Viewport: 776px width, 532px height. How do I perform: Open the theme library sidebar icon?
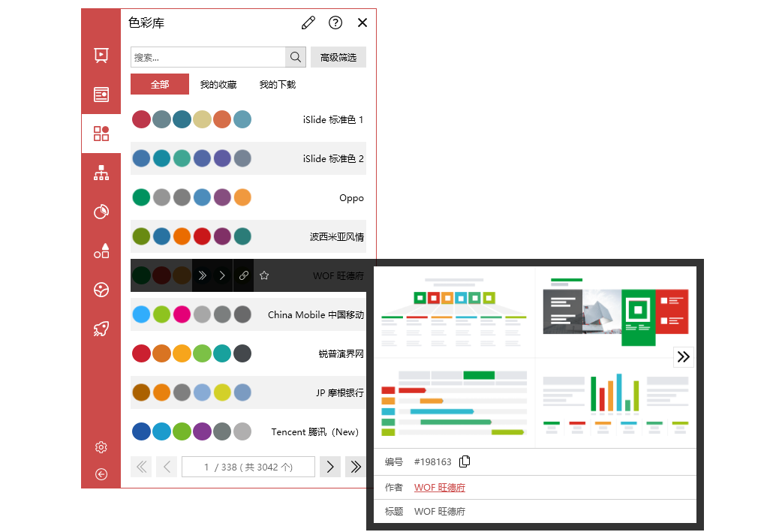tap(101, 55)
